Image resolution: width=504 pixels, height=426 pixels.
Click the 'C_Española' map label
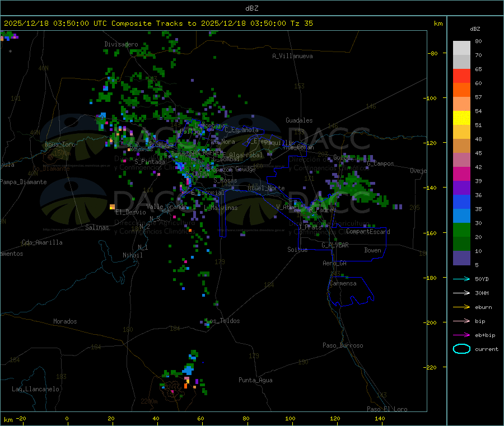point(241,130)
